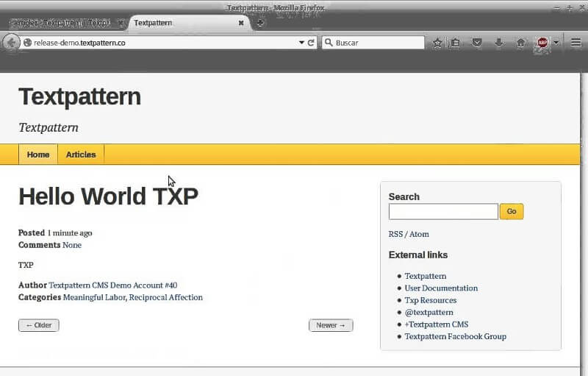Save page to Pocket icon
588x376 pixels.
coord(477,43)
